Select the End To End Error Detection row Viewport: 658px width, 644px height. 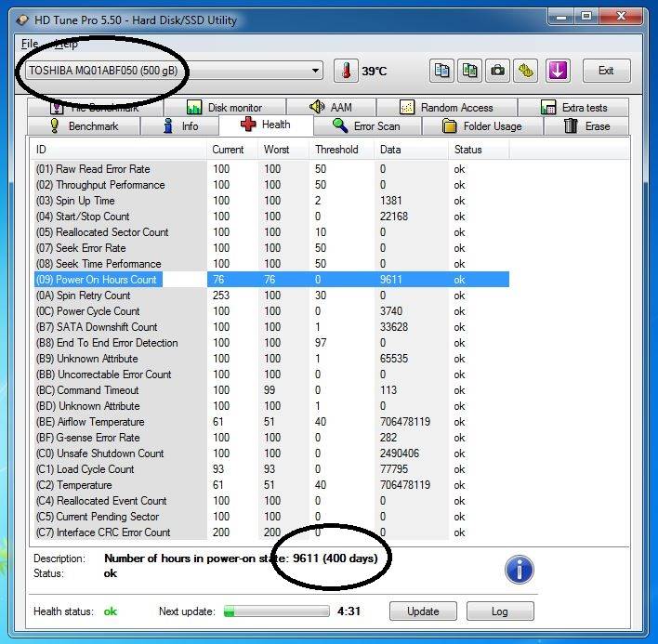coord(271,343)
